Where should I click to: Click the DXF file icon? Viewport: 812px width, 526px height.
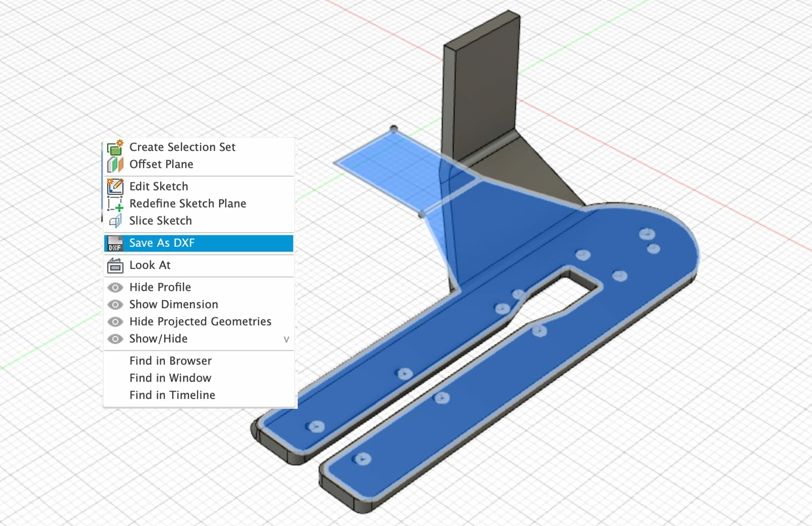click(x=115, y=243)
